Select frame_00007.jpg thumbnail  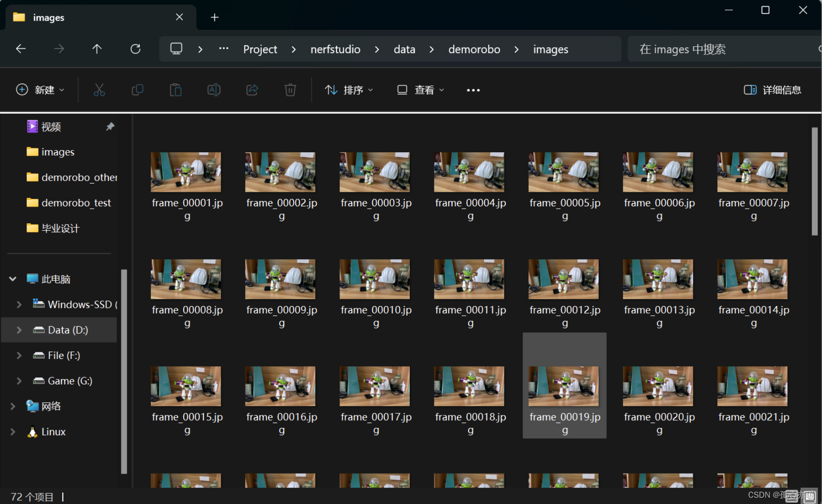(753, 172)
